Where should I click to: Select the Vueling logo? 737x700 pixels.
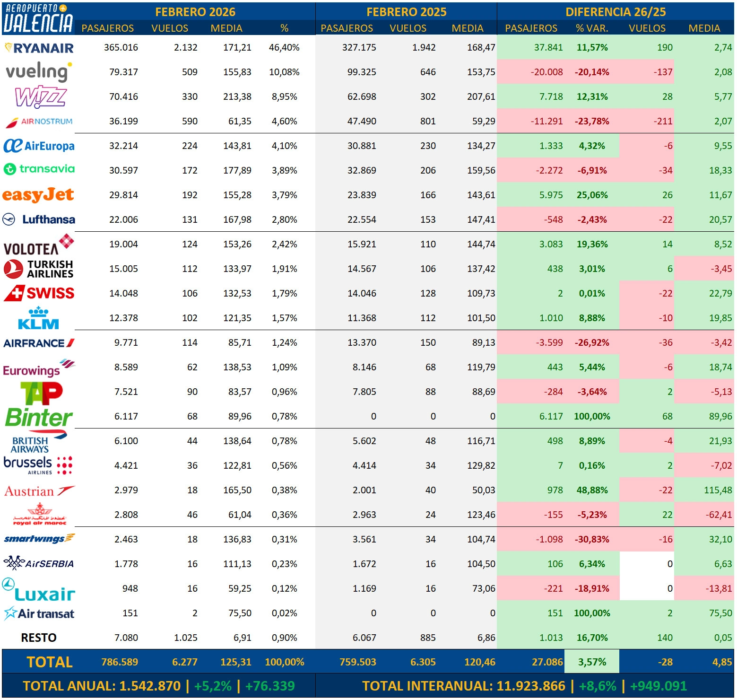[x=39, y=72]
